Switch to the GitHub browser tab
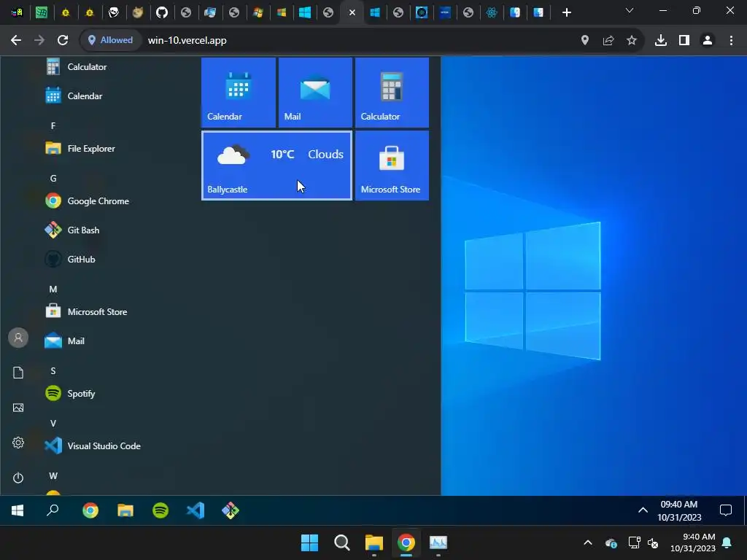The height and width of the screenshot is (560, 747). (x=162, y=12)
